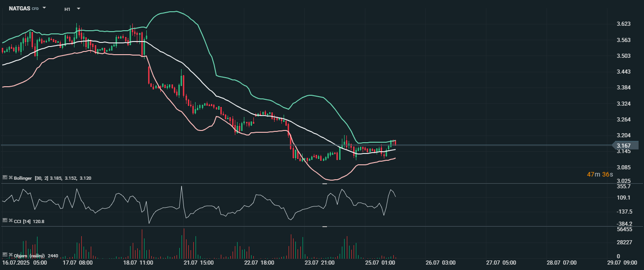Click the 21.07 15:00 time axis label
The image size is (644, 270).
pyautogui.click(x=198, y=262)
